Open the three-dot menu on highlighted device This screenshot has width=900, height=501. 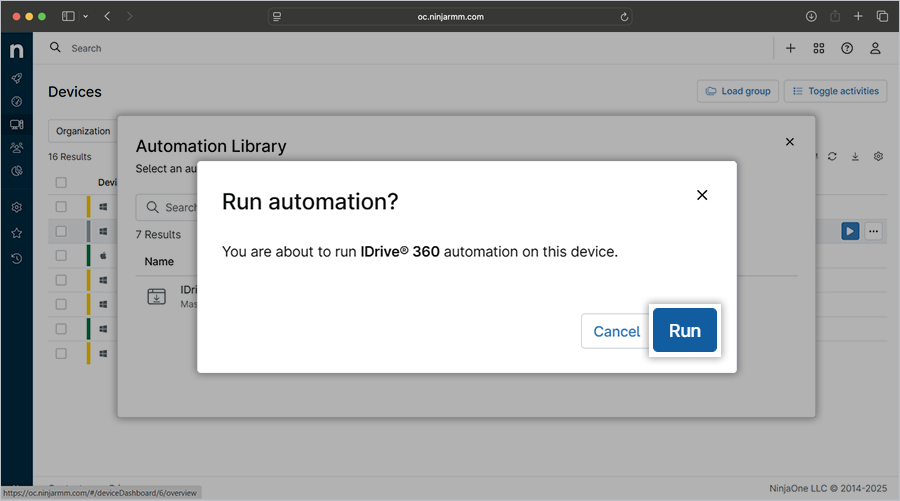point(874,231)
